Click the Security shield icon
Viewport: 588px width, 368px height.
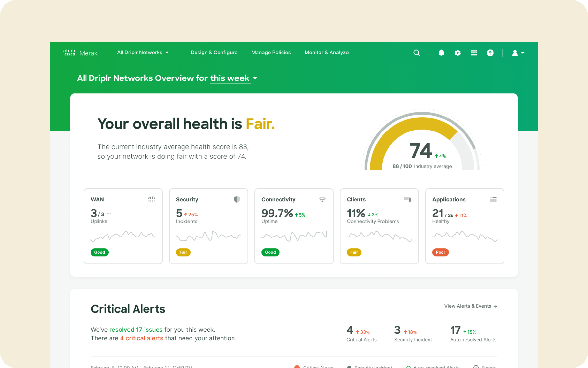point(237,199)
